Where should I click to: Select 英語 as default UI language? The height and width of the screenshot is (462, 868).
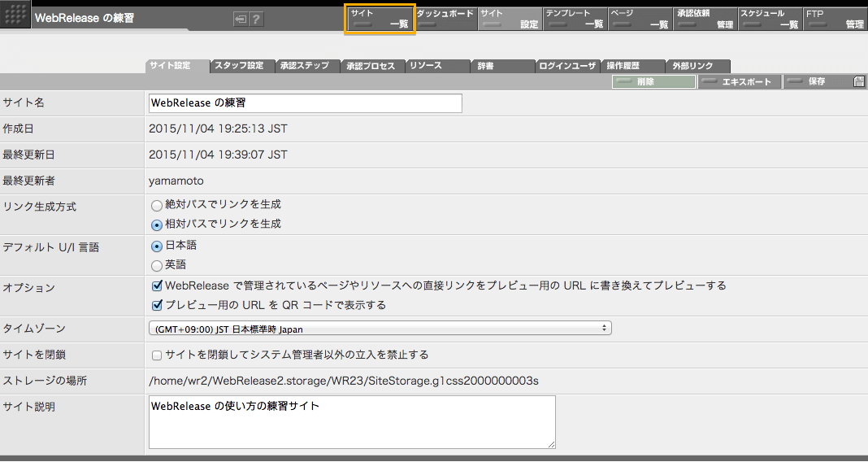click(x=157, y=266)
